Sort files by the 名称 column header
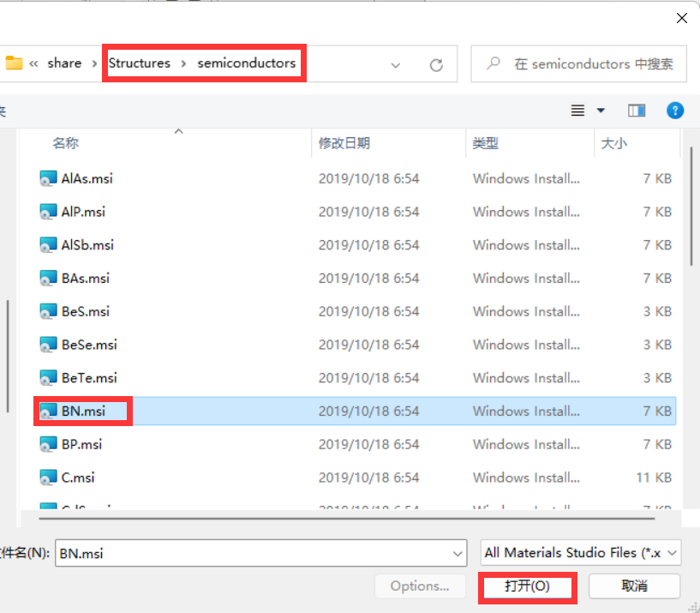Screen dimensions: 700x613 [x=66, y=143]
